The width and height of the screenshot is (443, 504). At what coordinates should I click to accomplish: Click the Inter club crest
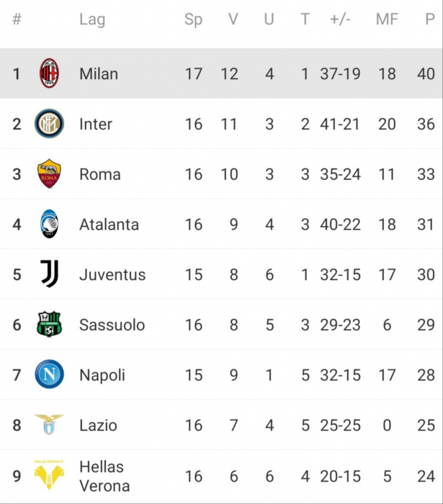coord(49,124)
